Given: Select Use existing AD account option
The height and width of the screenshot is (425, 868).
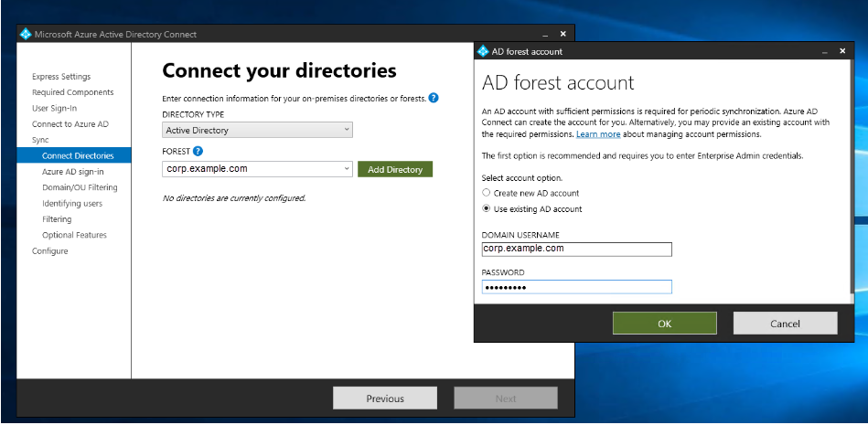Looking at the screenshot, I should (487, 209).
